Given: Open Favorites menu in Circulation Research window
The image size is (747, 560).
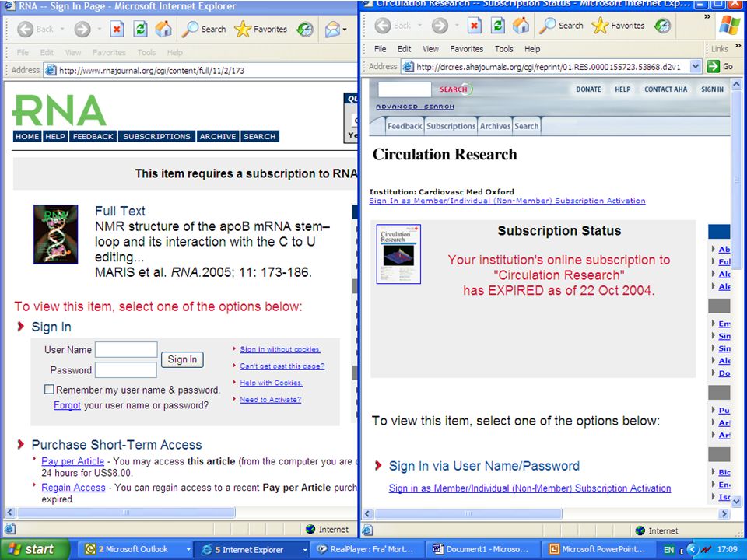Looking at the screenshot, I should (x=466, y=48).
